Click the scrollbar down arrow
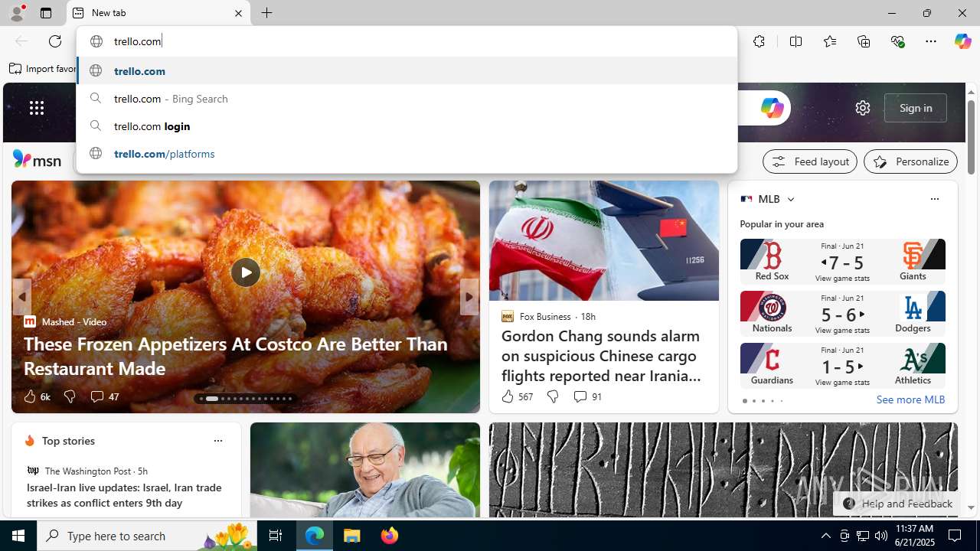Image resolution: width=980 pixels, height=551 pixels. point(971,507)
